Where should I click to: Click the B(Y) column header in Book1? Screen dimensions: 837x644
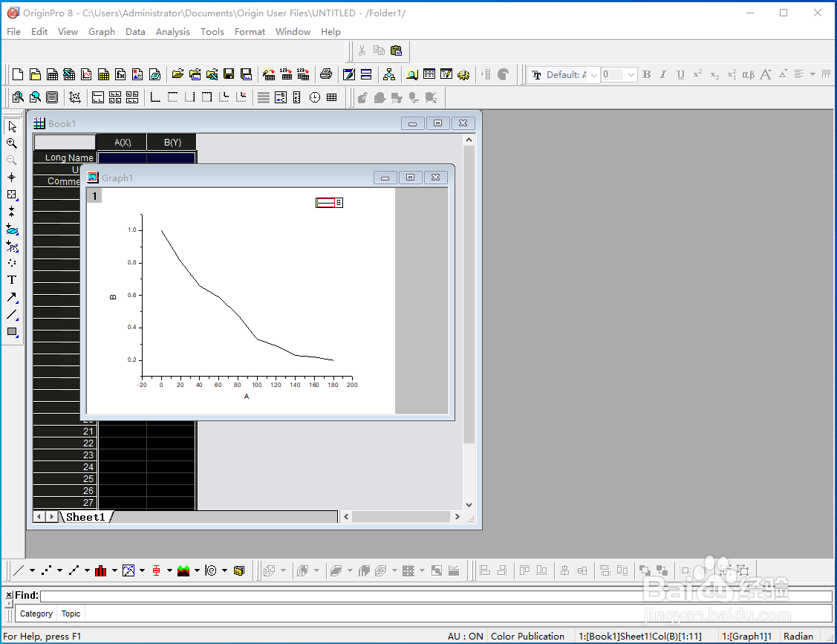click(x=172, y=143)
